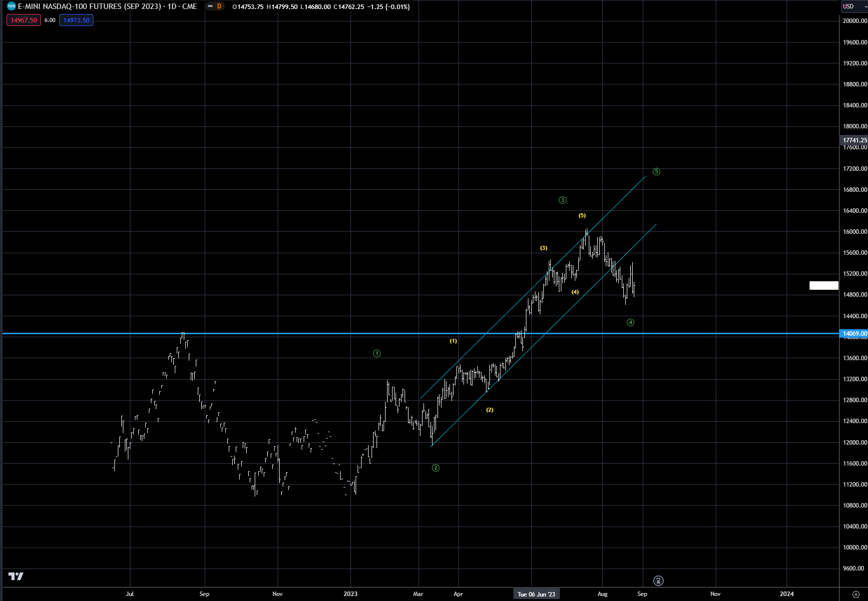Click the 10000.00 price scale label
Image resolution: width=868 pixels, height=601 pixels.
855,548
